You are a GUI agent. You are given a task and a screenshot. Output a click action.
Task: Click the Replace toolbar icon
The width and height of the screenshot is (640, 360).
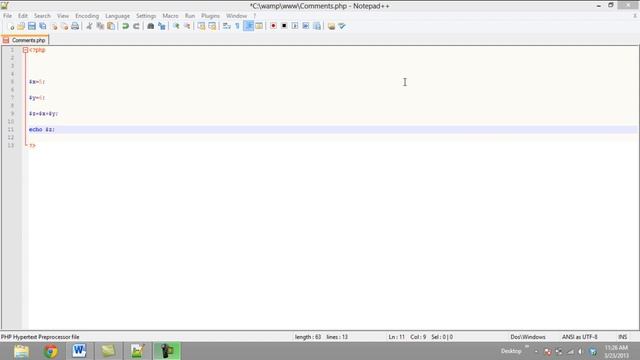162,26
